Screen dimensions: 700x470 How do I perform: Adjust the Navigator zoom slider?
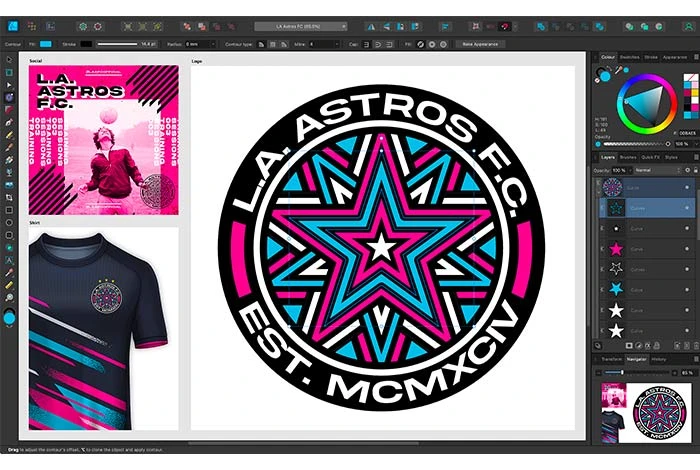(x=621, y=373)
